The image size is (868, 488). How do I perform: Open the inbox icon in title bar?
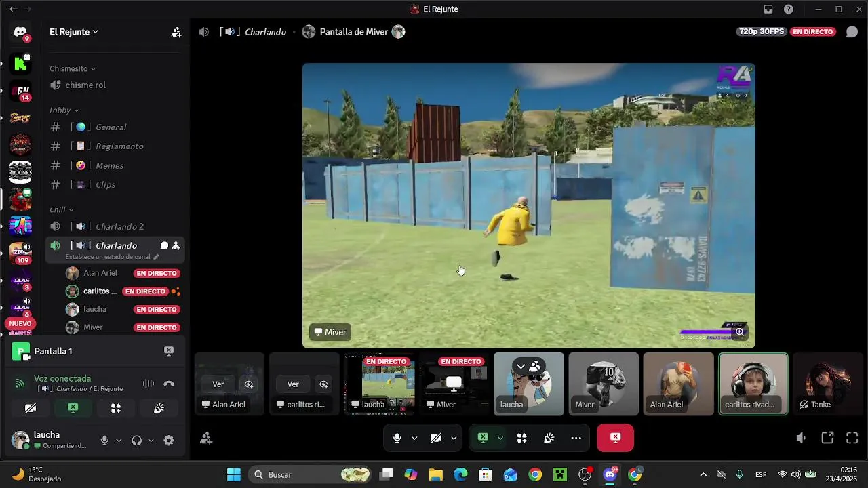(x=768, y=9)
